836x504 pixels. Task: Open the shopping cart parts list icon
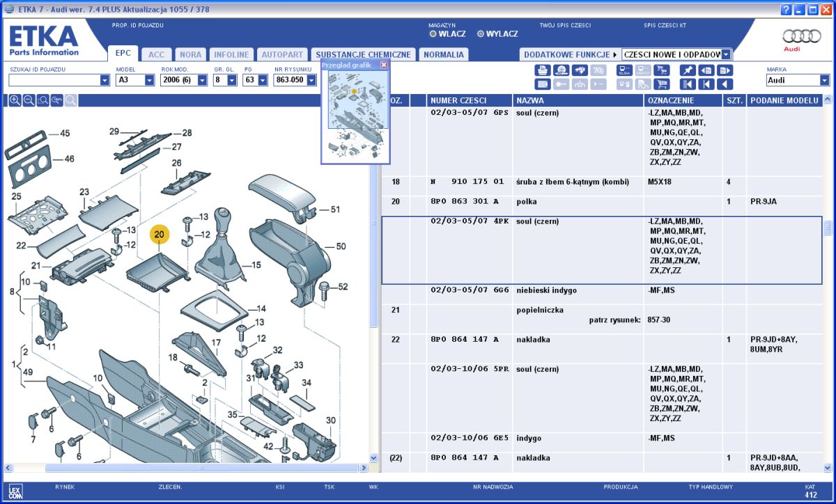point(661,84)
